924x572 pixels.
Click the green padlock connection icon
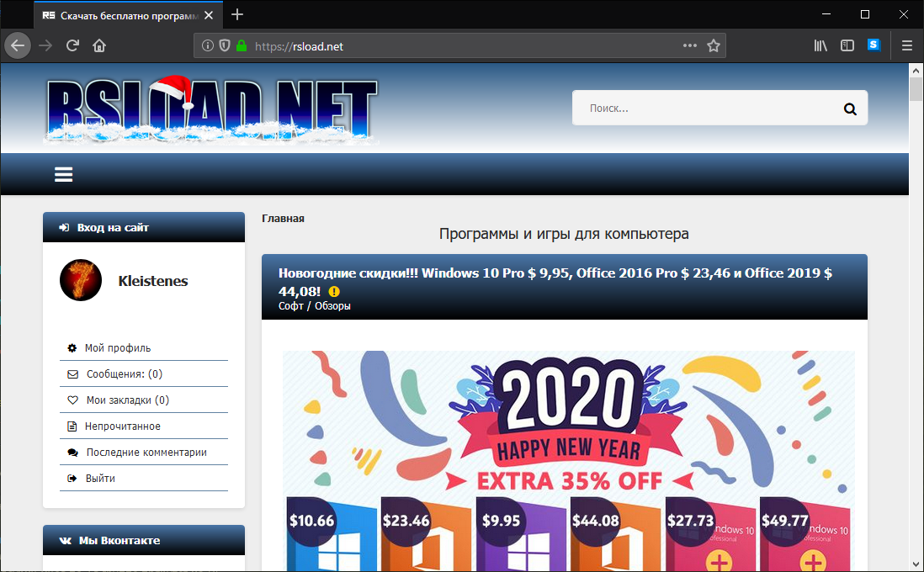(x=241, y=45)
